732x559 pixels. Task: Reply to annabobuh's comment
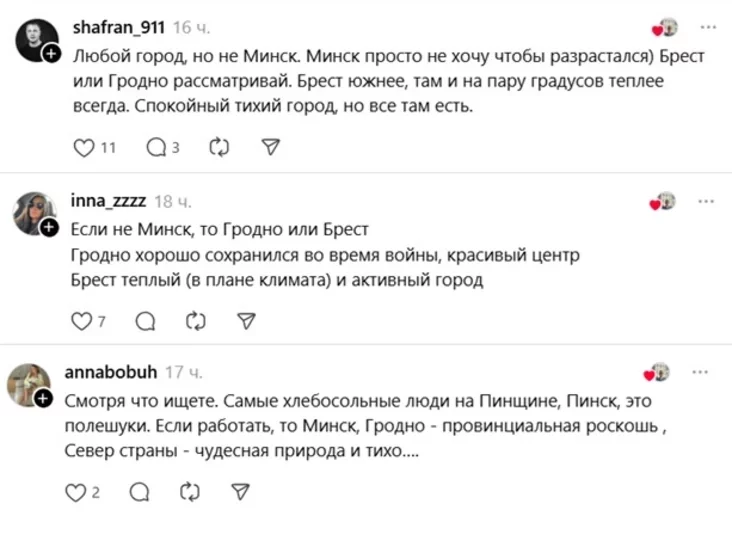pos(140,492)
